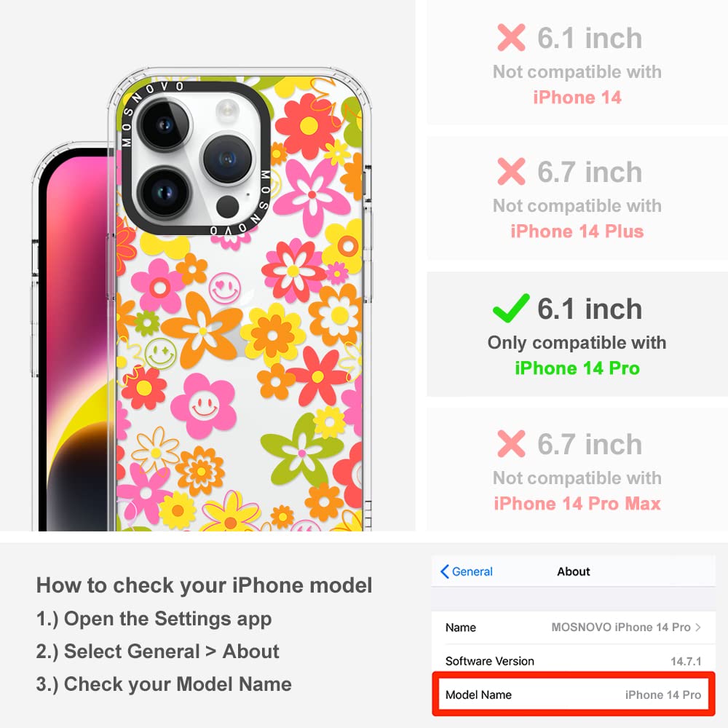728x728 pixels.
Task: Open the Name row disclosure chevron
Action: tap(698, 628)
